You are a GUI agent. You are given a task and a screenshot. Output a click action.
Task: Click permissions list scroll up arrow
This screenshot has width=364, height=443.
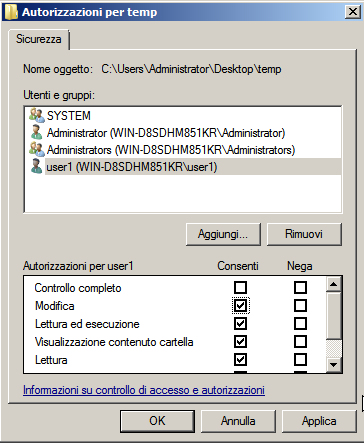point(333,284)
